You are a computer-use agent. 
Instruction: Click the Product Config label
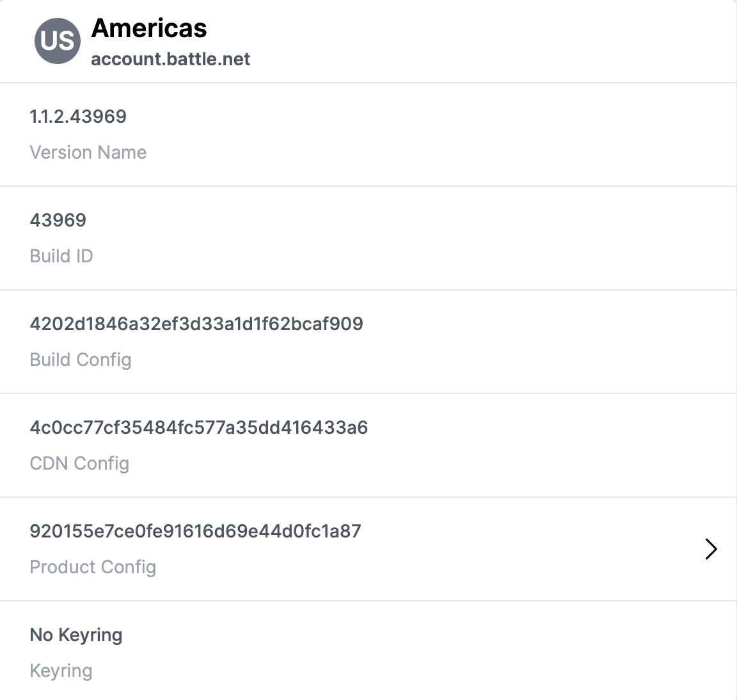coord(93,567)
